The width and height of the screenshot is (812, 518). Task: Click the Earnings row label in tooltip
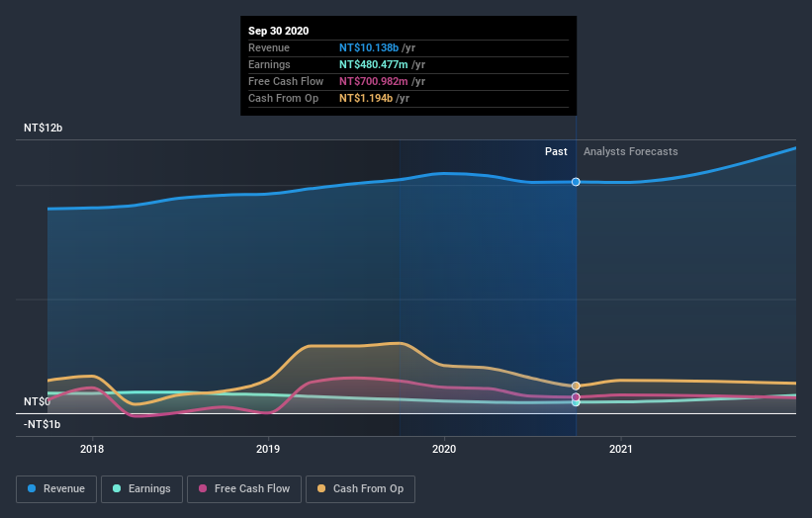click(269, 64)
